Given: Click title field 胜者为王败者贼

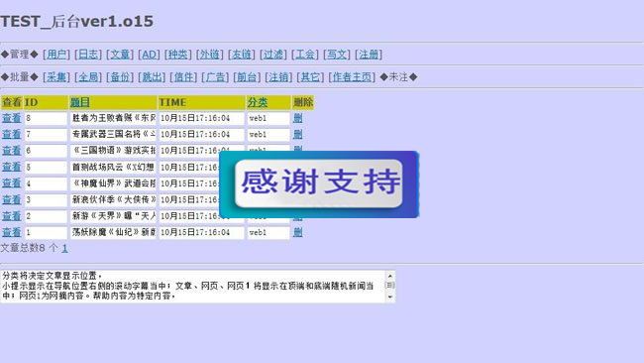Looking at the screenshot, I should click(113, 118).
